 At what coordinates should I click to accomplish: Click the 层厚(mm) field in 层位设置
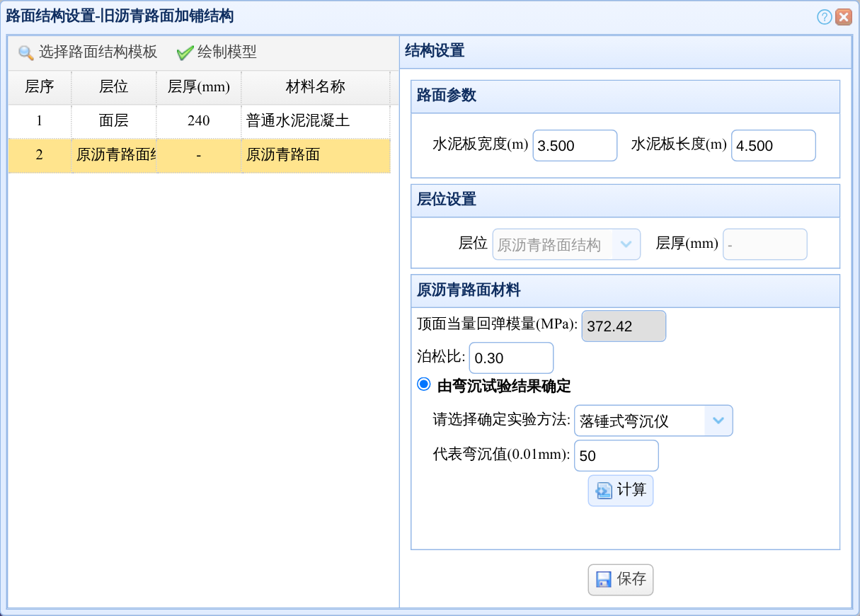(765, 244)
